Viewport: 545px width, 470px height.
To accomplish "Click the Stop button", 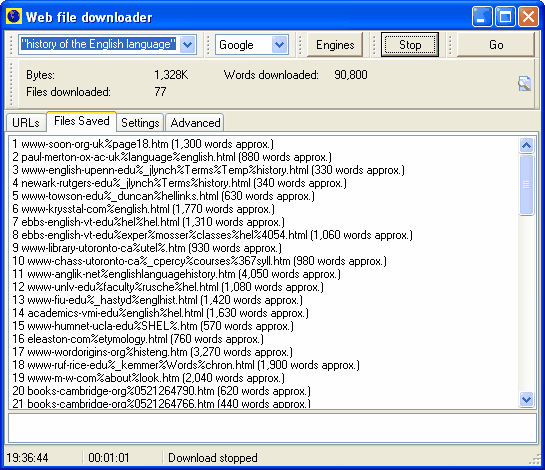I will click(410, 44).
